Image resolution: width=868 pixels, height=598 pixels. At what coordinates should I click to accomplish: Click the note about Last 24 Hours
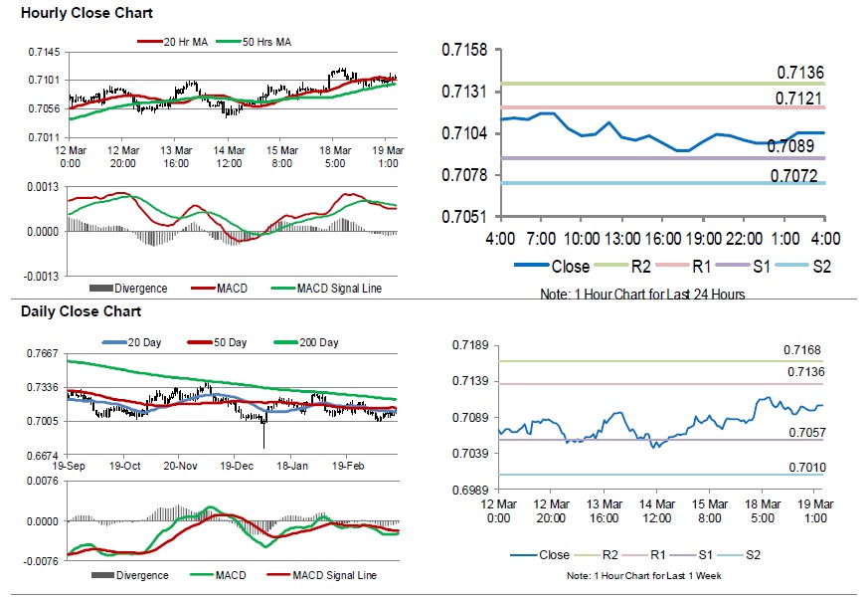coord(642,295)
